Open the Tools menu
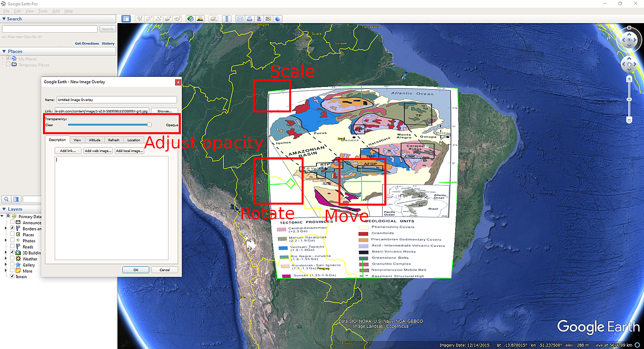Screen dimensions: 644x349 (x=42, y=10)
